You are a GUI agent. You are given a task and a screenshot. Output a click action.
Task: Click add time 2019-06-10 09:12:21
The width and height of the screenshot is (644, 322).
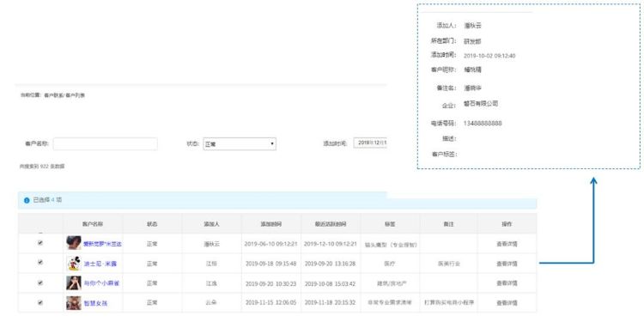270,244
